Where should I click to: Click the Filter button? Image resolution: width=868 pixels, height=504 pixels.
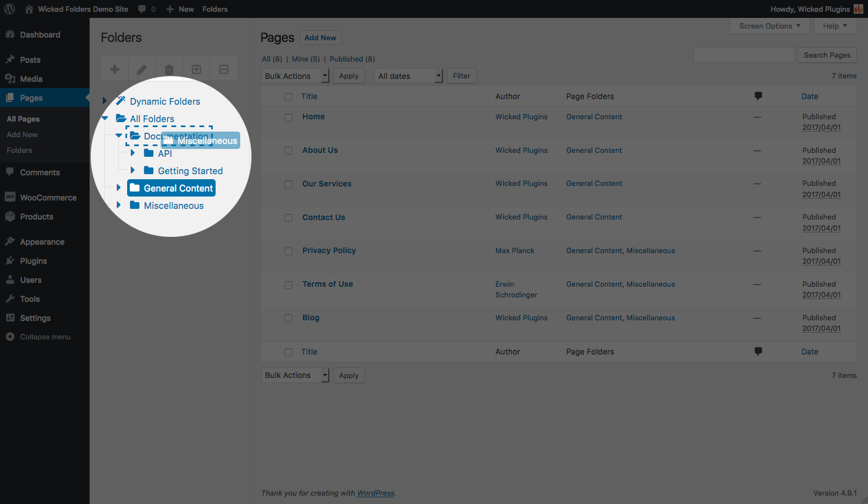coord(461,76)
